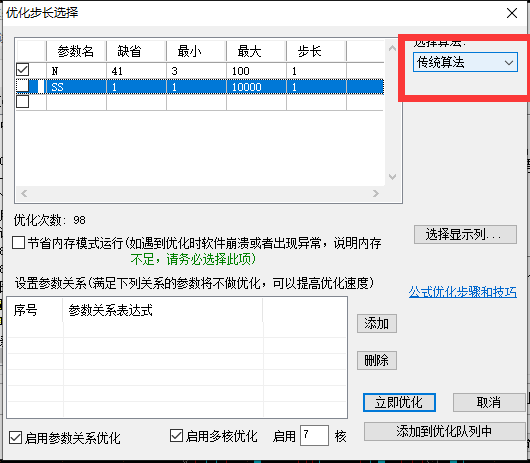Click the parameter list scroll up arrow
Viewport: 530px width, 463px height.
coord(392,48)
